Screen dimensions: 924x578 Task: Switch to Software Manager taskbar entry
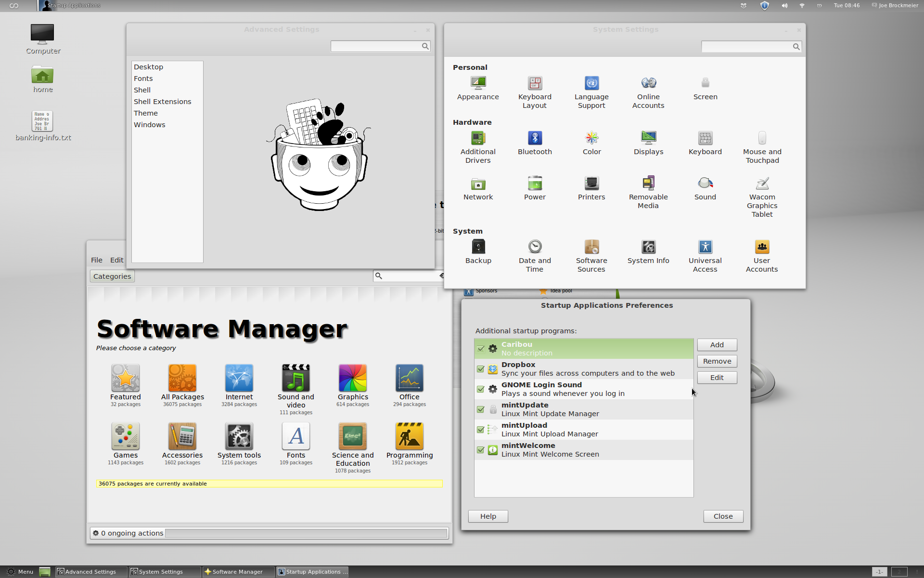[x=238, y=572]
